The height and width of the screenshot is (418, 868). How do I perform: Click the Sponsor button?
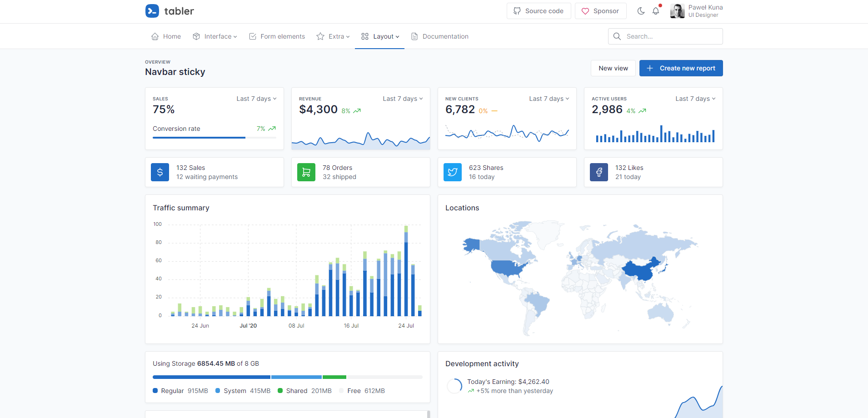point(601,11)
